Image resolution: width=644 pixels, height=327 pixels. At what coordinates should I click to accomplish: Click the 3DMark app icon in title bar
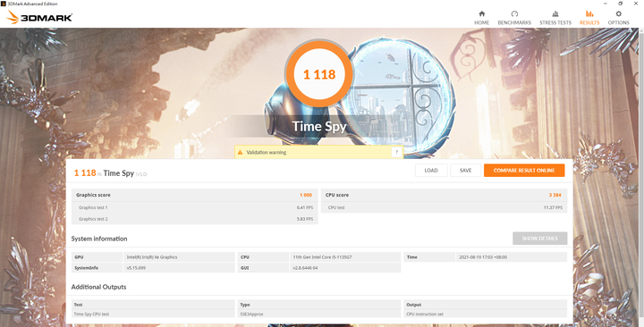pos(4,4)
